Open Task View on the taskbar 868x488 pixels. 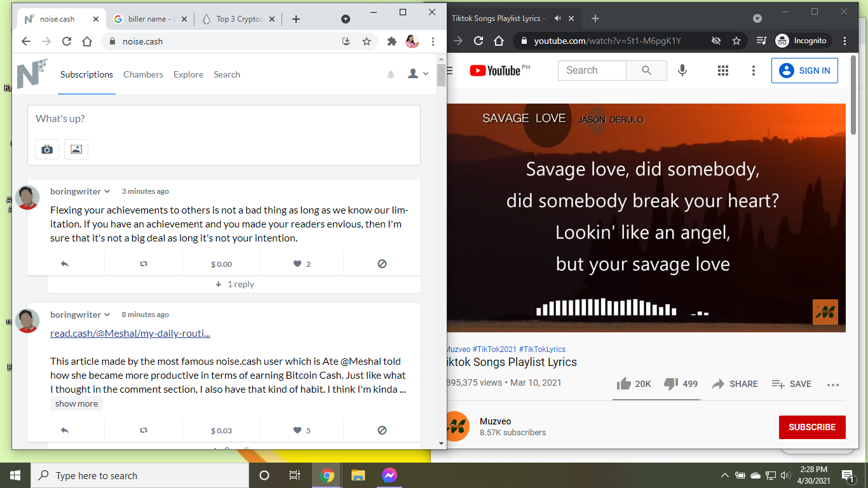tap(295, 475)
